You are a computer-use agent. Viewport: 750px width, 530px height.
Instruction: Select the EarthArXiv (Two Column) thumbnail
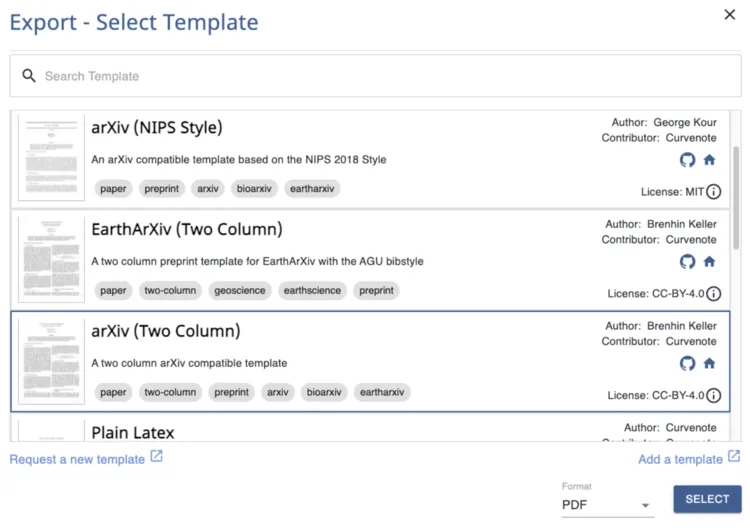click(52, 260)
